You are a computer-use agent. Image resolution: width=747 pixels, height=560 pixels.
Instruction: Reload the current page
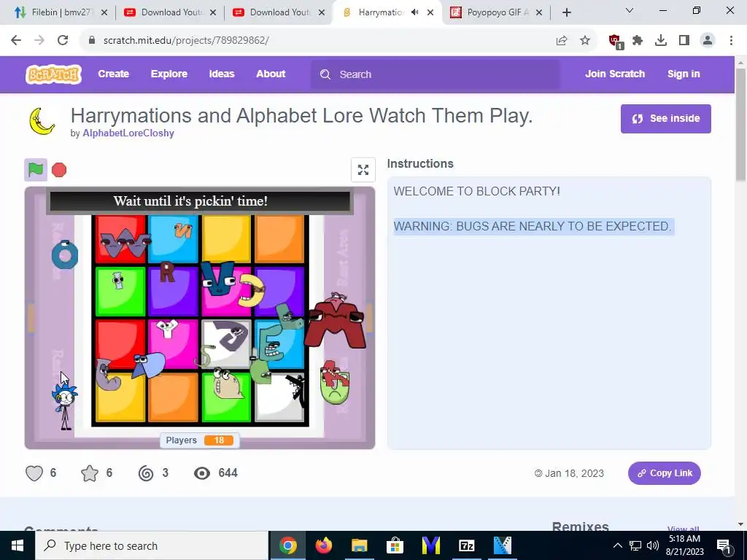[63, 40]
